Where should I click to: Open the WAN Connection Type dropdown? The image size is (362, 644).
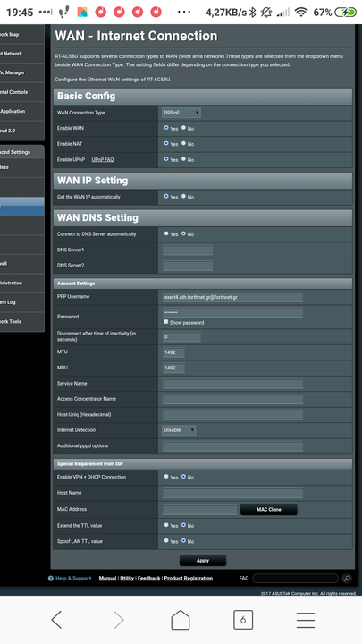(x=181, y=113)
